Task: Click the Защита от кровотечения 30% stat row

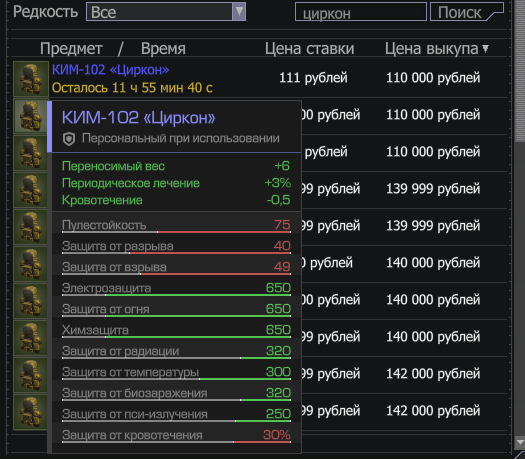Action: point(176,436)
